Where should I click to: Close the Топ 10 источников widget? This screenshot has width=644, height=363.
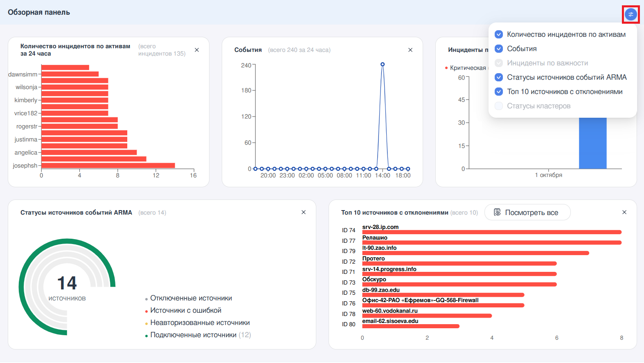tap(624, 212)
